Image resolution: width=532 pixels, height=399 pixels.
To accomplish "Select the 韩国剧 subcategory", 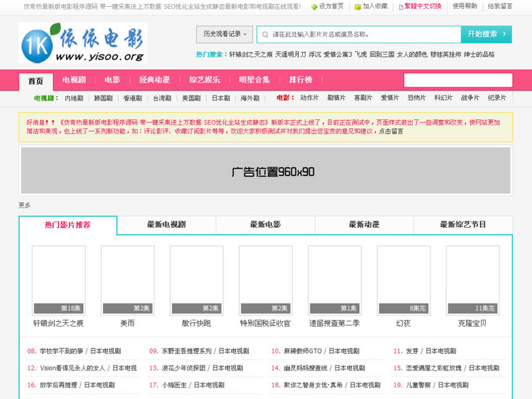I will [103, 98].
